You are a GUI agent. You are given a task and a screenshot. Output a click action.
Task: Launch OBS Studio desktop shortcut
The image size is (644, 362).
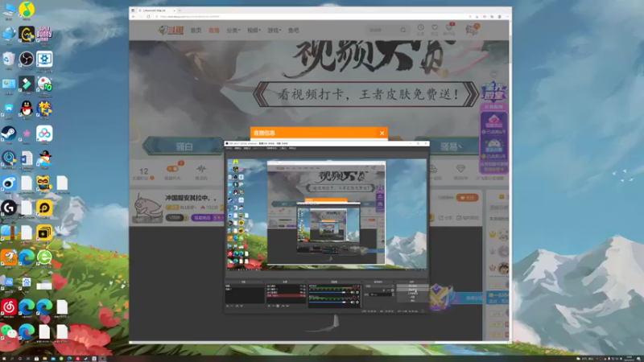click(27, 59)
